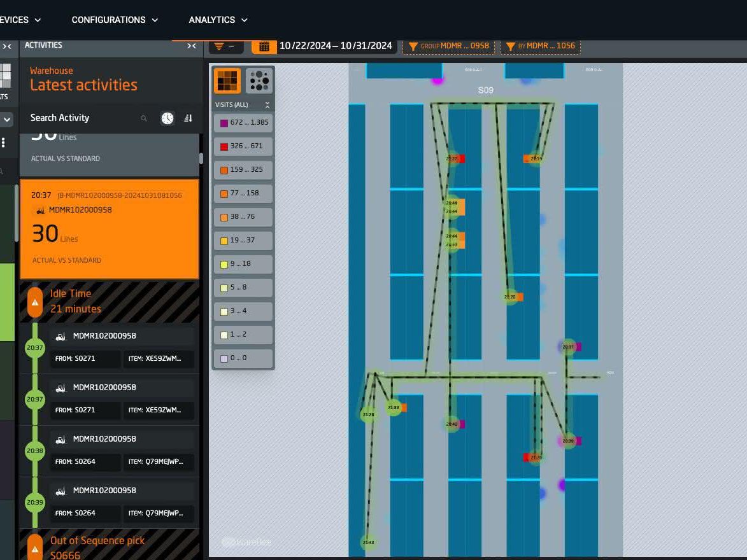Click forklift icon in 20:39 activity row
The height and width of the screenshot is (560, 747).
point(60,491)
